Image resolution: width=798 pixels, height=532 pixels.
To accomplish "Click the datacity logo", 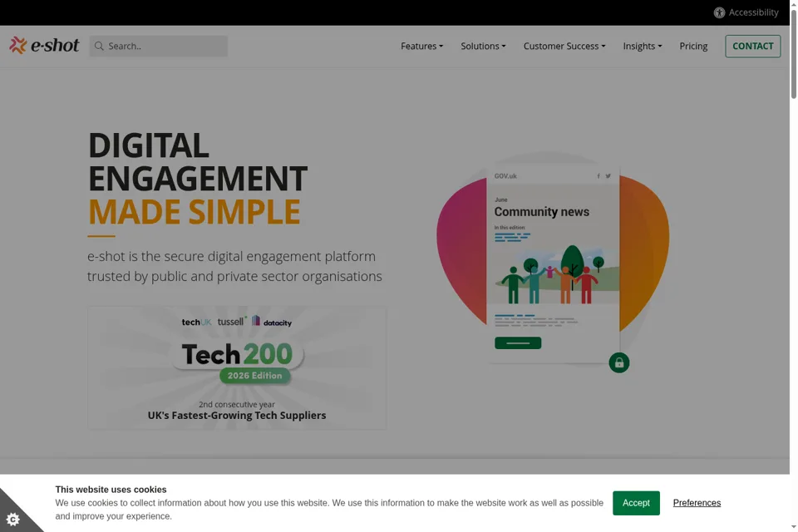I will tap(272, 321).
